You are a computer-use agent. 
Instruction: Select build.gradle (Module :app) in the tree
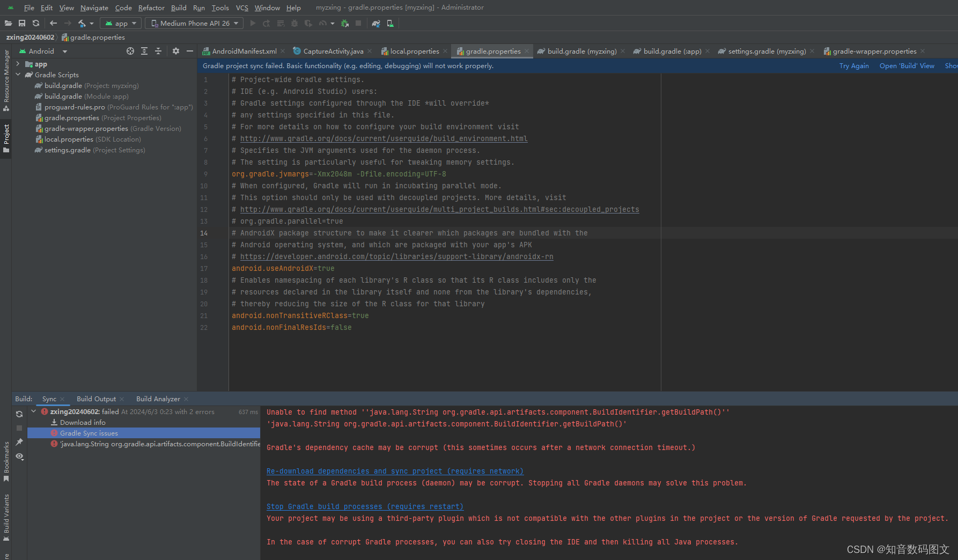[x=82, y=96]
